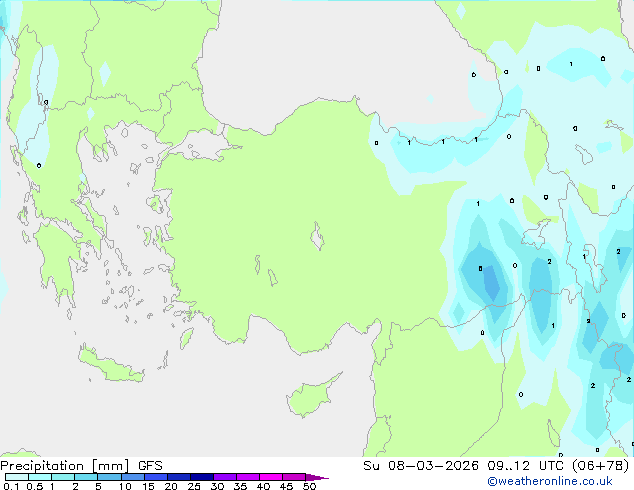The width and height of the screenshot is (634, 490).
Task: Click the island of Crete on map
Action: tap(110, 366)
